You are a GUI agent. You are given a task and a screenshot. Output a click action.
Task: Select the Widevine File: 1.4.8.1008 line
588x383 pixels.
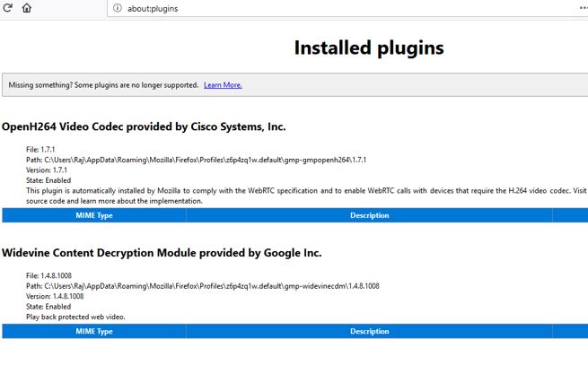pyautogui.click(x=48, y=276)
